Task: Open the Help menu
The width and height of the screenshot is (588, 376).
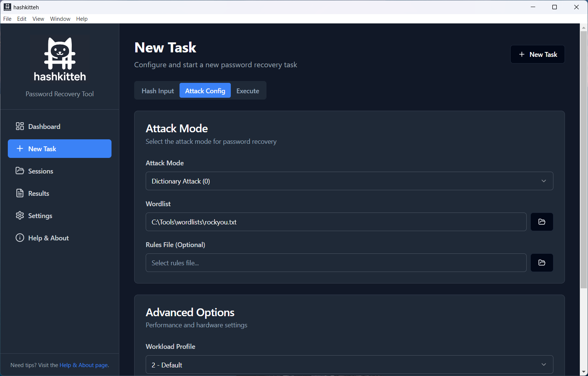Action: pos(82,19)
